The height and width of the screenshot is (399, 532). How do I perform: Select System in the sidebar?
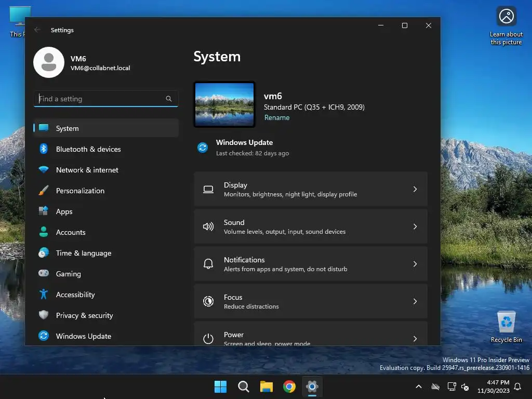pyautogui.click(x=106, y=128)
